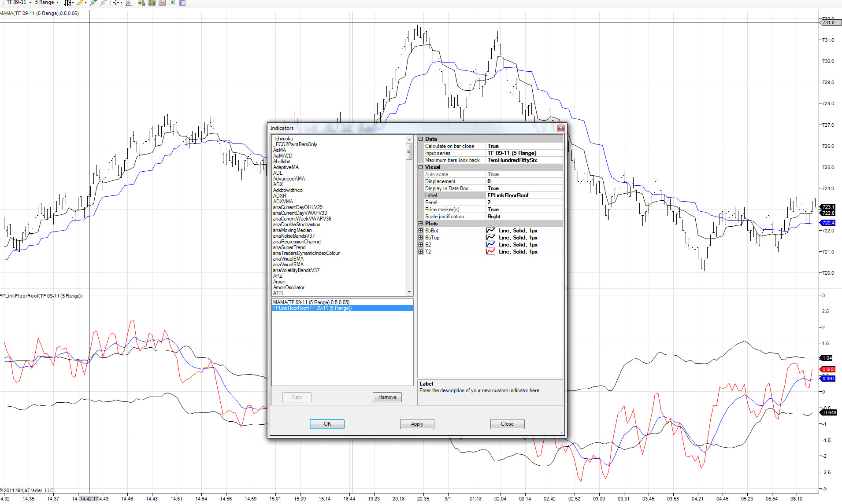Open the strategies dollar-sign icon
842x504 pixels.
pyautogui.click(x=172, y=3)
